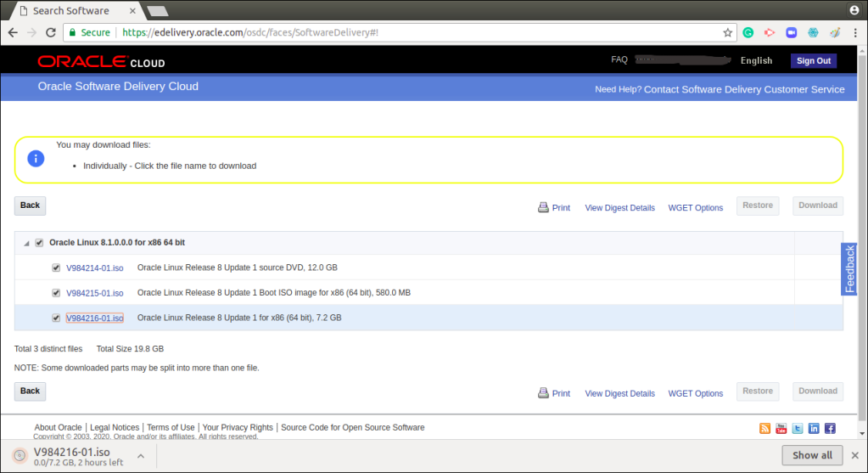Open top View Digest Details link

(x=619, y=208)
